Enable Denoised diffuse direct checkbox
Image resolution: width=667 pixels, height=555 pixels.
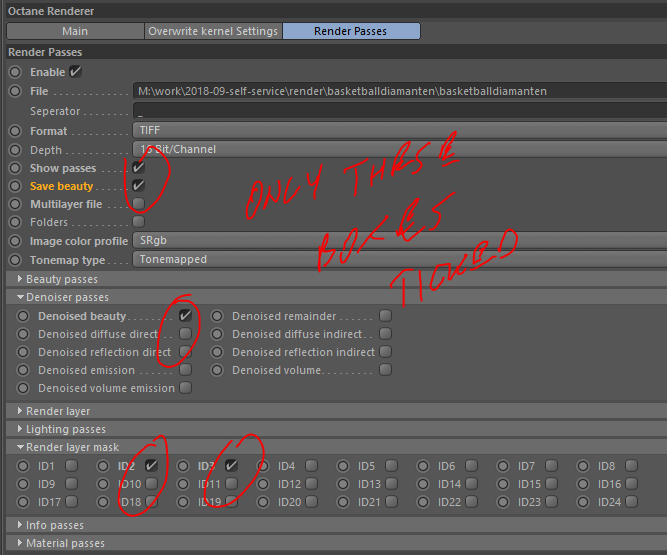point(185,333)
